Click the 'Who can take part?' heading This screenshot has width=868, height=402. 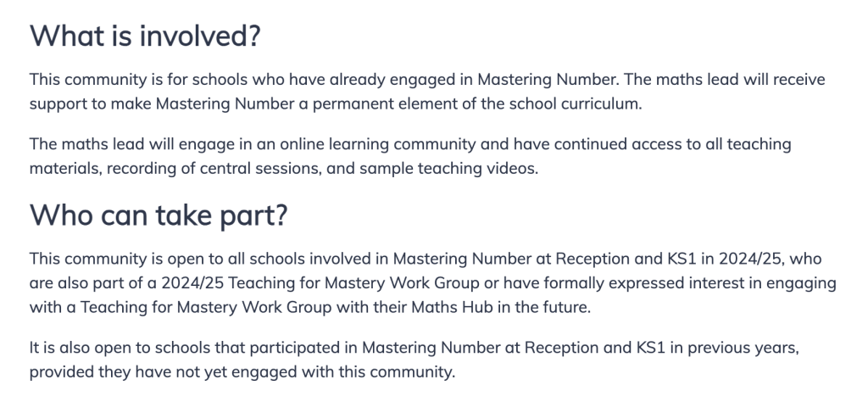pos(159,215)
